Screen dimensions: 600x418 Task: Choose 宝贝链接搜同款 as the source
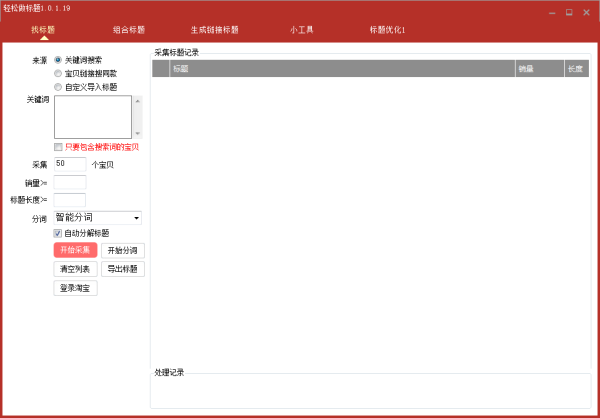(x=59, y=73)
